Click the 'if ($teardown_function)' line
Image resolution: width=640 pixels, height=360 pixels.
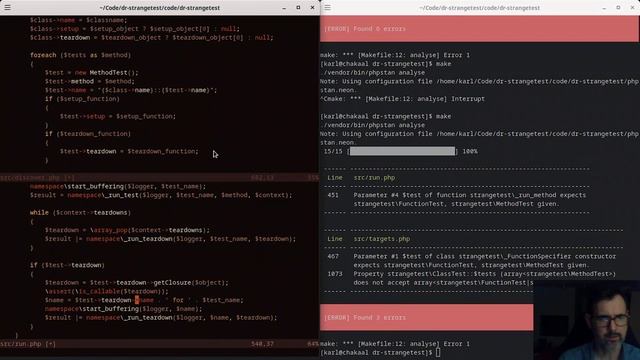click(88, 134)
